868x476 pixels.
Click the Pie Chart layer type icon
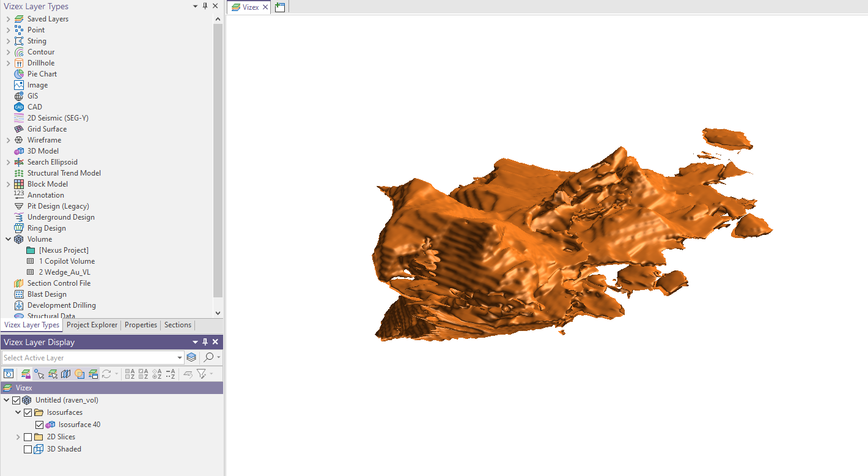19,74
